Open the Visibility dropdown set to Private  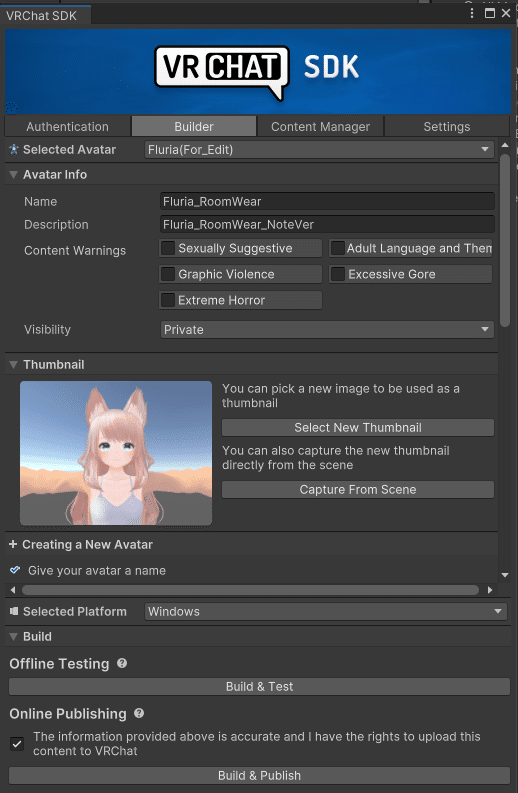point(327,330)
